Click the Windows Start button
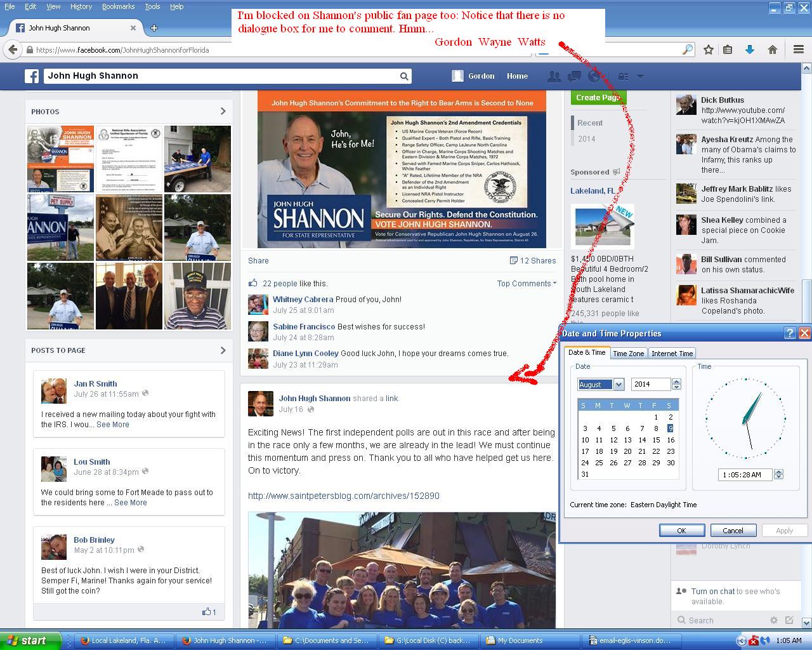The image size is (812, 650). (x=30, y=640)
